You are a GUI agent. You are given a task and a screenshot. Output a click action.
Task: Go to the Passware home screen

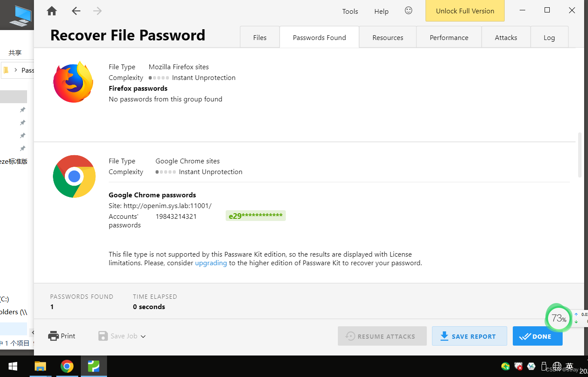click(x=52, y=11)
